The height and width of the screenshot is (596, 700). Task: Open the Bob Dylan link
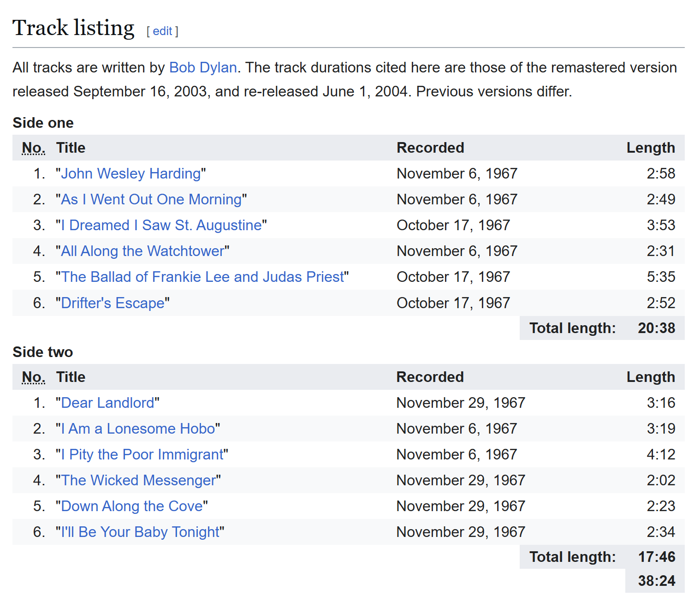tap(203, 67)
